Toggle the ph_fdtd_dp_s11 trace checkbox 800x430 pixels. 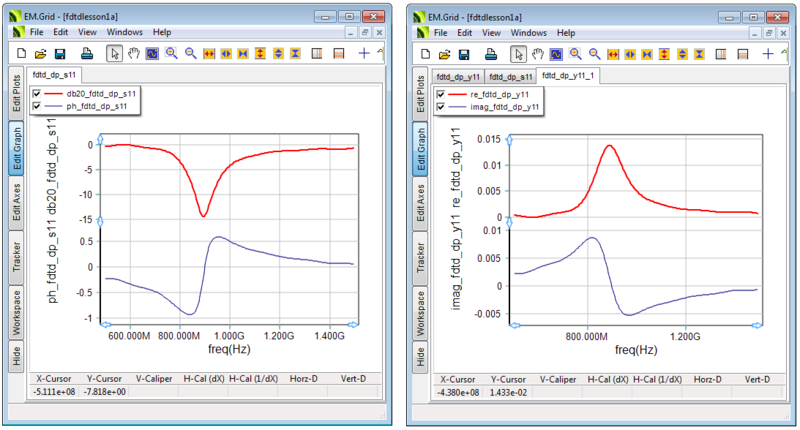tap(38, 106)
